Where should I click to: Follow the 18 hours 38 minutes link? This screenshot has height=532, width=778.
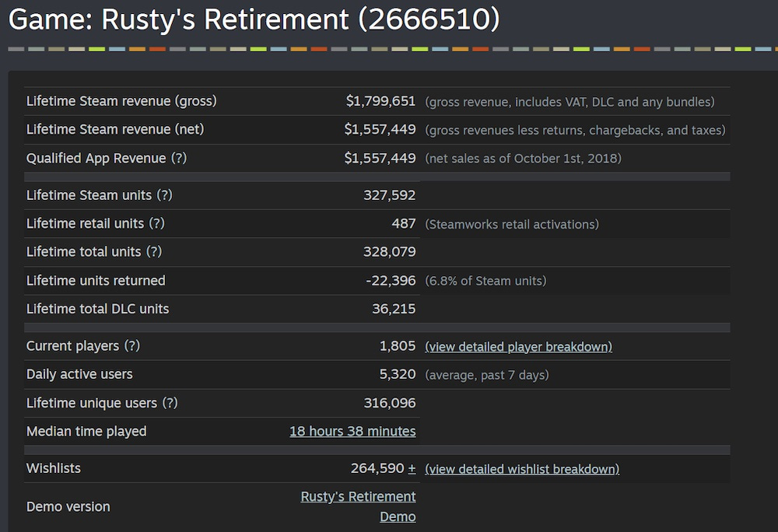click(x=352, y=431)
